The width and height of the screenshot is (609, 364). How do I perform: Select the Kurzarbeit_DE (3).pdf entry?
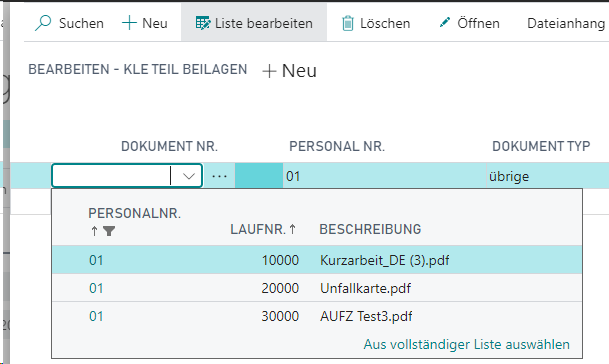(x=385, y=260)
